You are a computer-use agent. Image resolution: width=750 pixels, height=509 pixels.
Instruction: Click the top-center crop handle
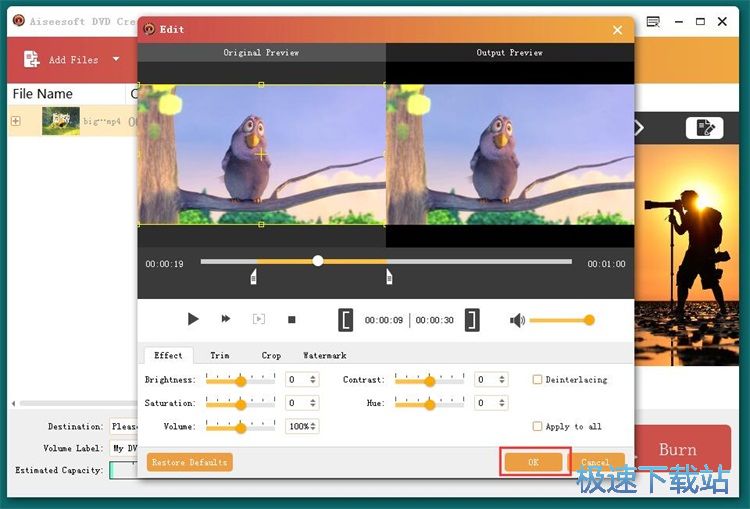tap(261, 85)
